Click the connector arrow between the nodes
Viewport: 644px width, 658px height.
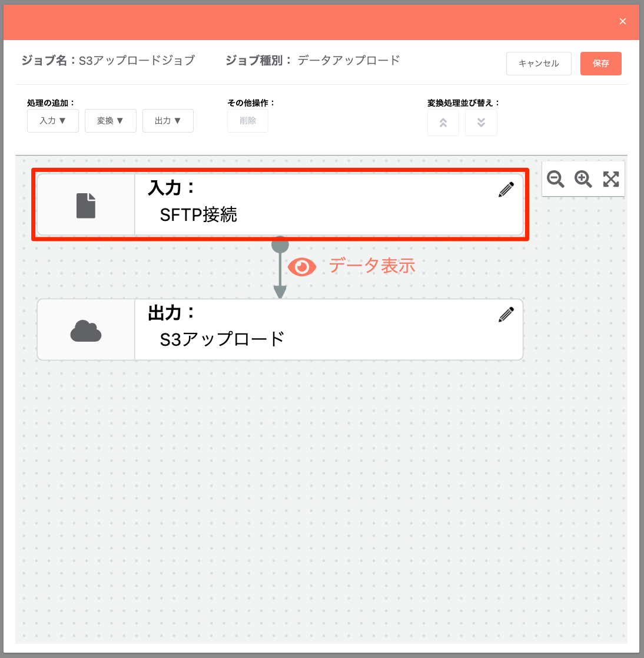[280, 267]
